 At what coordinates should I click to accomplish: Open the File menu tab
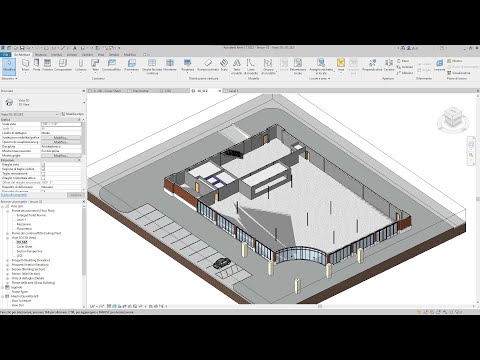click(6, 54)
